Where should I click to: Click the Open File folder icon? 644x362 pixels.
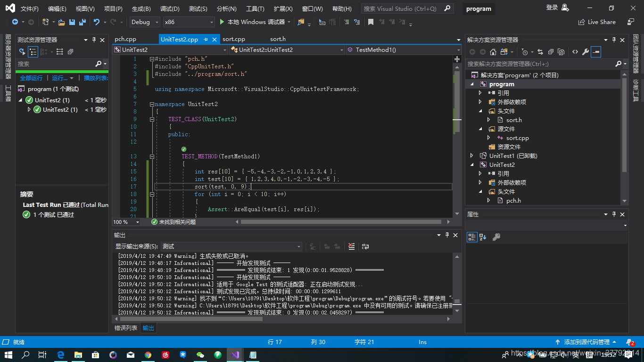pos(62,22)
